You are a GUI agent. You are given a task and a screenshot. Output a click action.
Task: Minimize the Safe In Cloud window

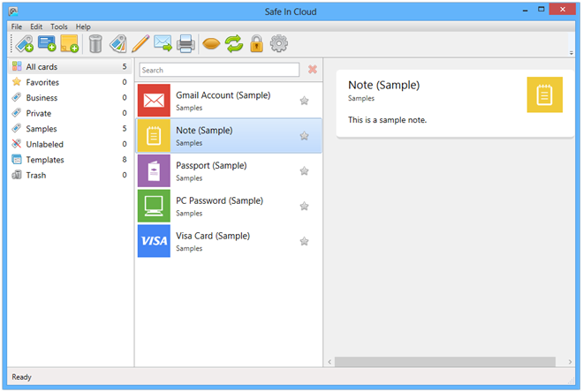[x=525, y=10]
